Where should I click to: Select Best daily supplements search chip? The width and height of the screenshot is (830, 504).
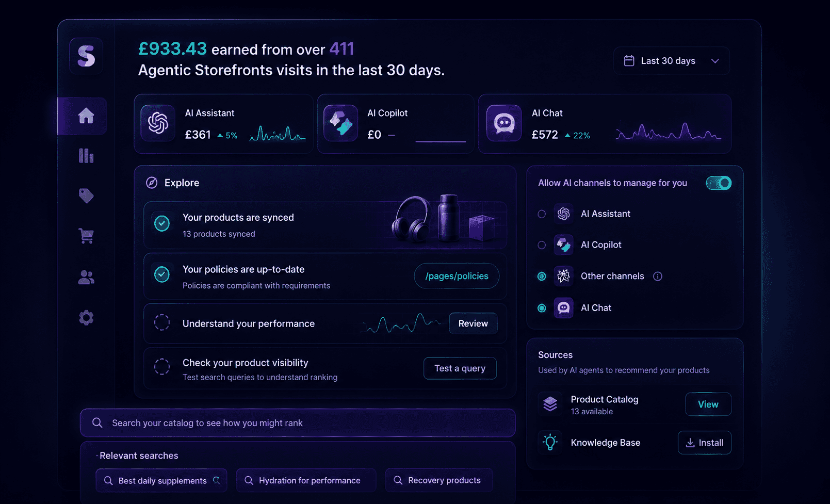161,480
